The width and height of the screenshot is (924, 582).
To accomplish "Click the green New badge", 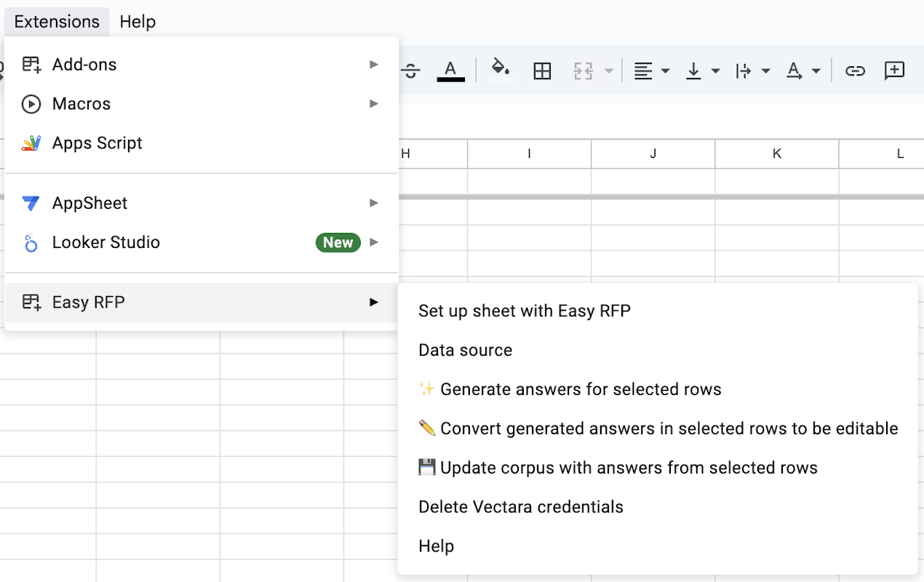I will (x=338, y=242).
